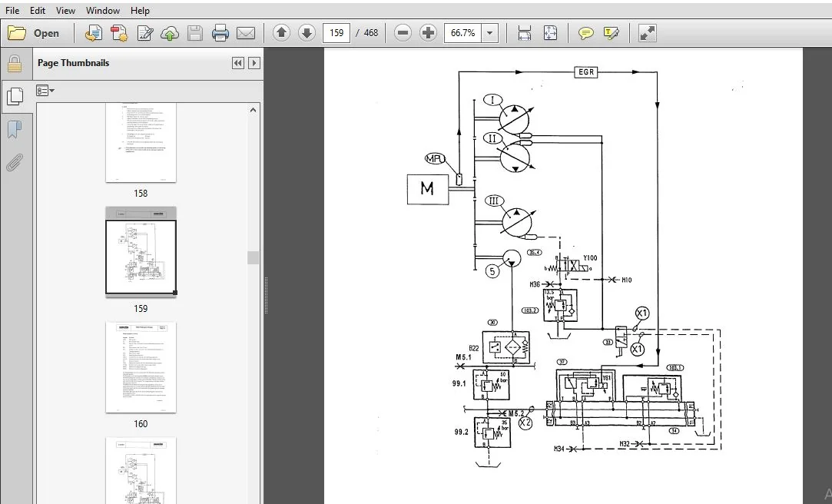Click the 99.2 label in the diagram
The height and width of the screenshot is (504, 832).
pyautogui.click(x=461, y=432)
